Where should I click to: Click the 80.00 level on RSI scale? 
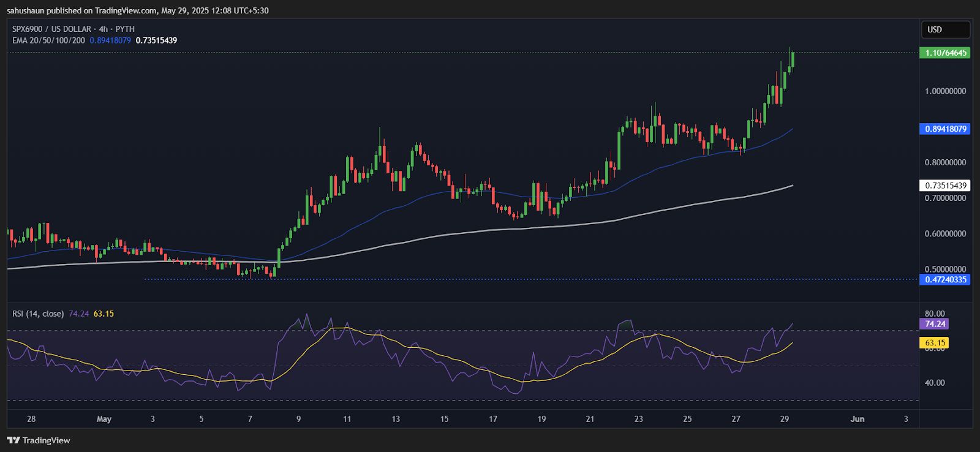pos(935,314)
